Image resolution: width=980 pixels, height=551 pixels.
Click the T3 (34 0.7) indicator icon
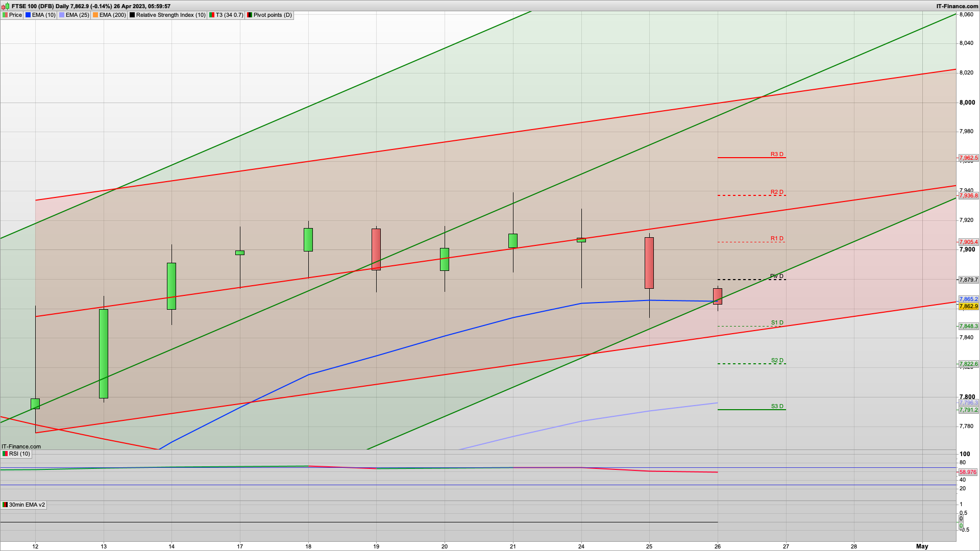[x=212, y=15]
